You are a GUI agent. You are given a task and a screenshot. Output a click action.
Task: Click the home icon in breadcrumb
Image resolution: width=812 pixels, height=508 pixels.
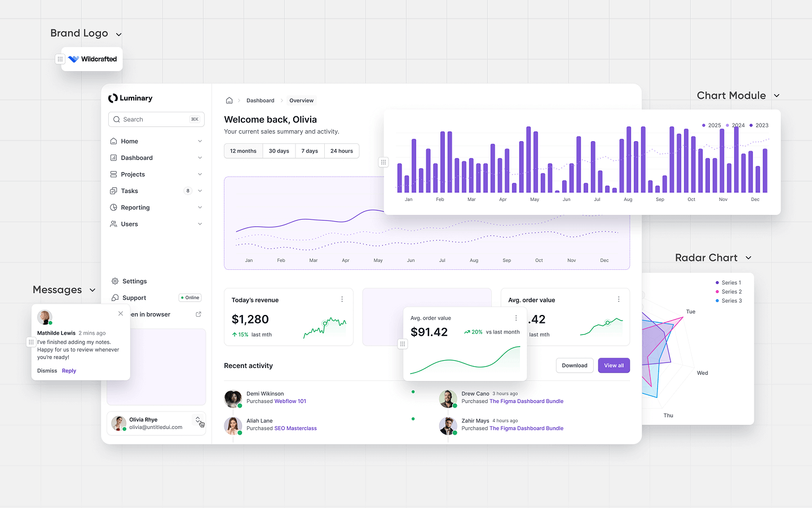coord(229,100)
